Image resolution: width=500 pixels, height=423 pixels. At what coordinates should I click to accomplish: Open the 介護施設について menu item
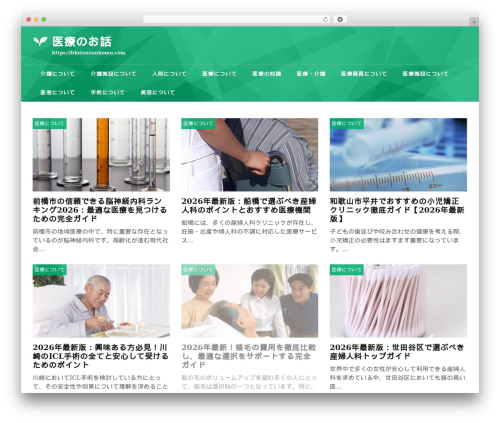113,74
